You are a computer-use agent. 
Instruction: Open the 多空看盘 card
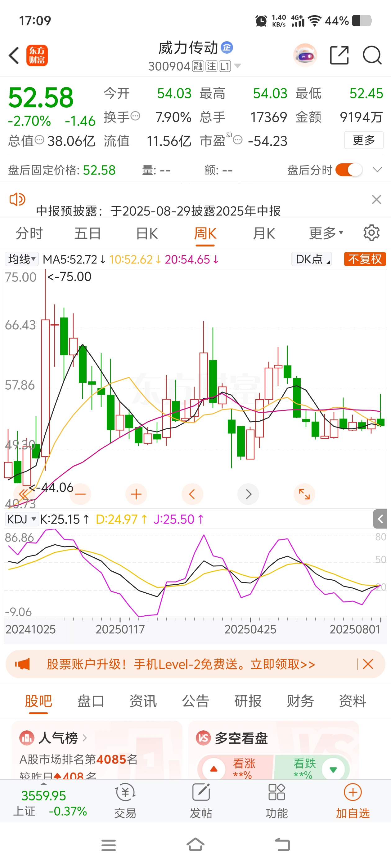click(x=273, y=750)
